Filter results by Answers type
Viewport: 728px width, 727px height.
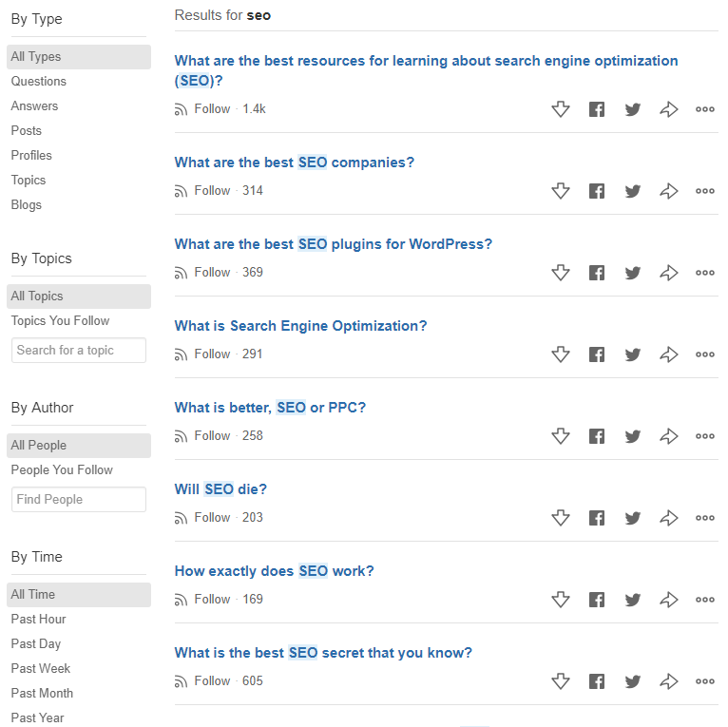click(x=34, y=106)
